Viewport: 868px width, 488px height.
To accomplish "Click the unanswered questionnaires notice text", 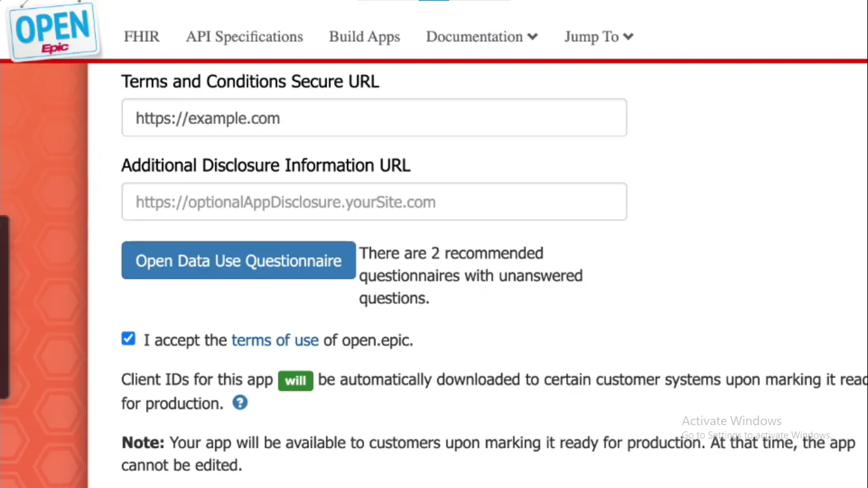I will coord(470,276).
